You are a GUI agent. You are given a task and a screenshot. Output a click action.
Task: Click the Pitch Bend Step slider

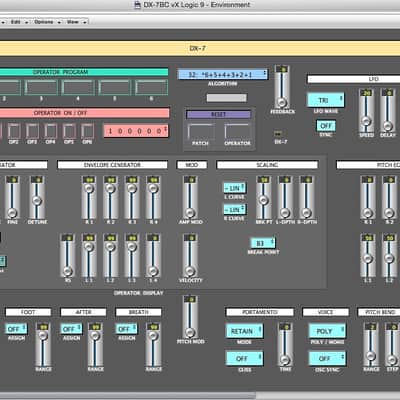pos(392,345)
